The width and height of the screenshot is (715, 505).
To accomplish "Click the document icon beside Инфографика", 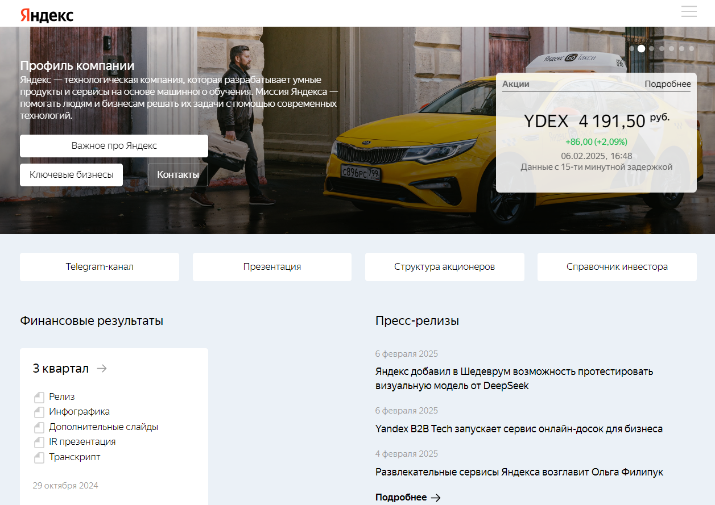I will (x=39, y=412).
